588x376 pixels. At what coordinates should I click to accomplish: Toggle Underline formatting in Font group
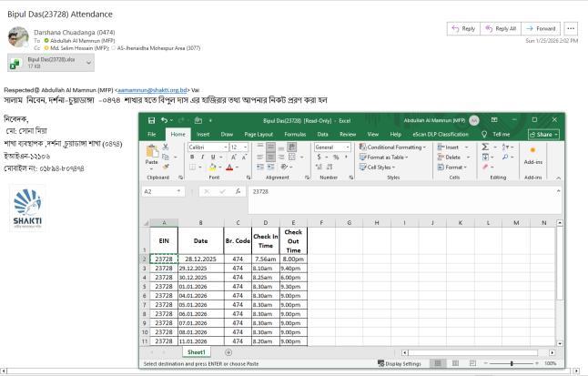coord(211,158)
